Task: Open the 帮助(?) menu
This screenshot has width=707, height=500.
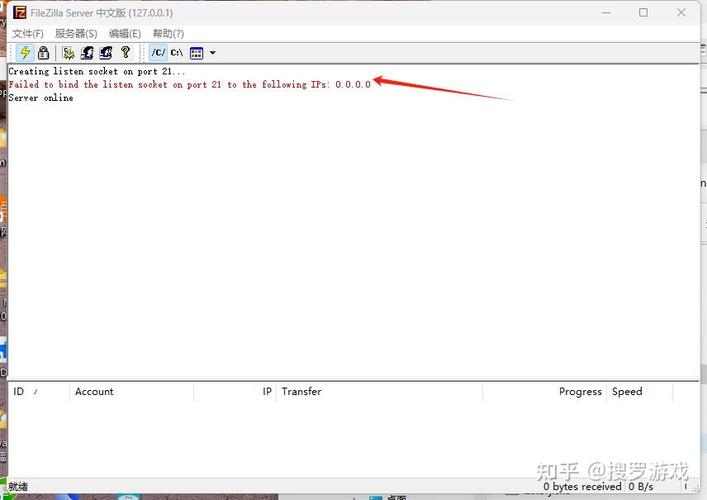Action: coord(168,33)
